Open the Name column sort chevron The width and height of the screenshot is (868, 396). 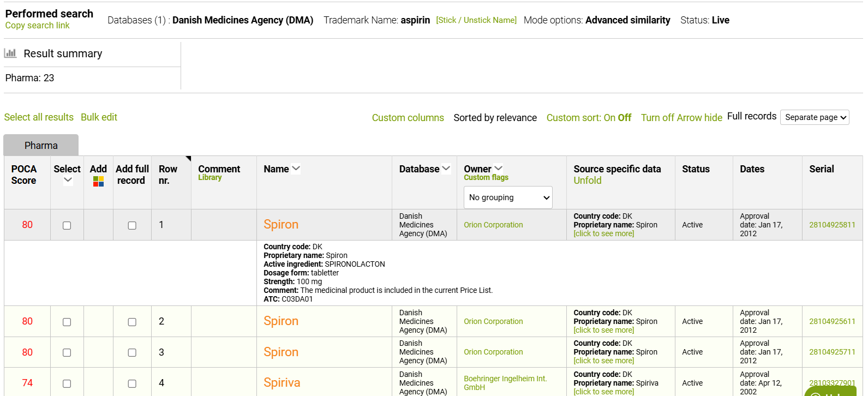tap(296, 169)
